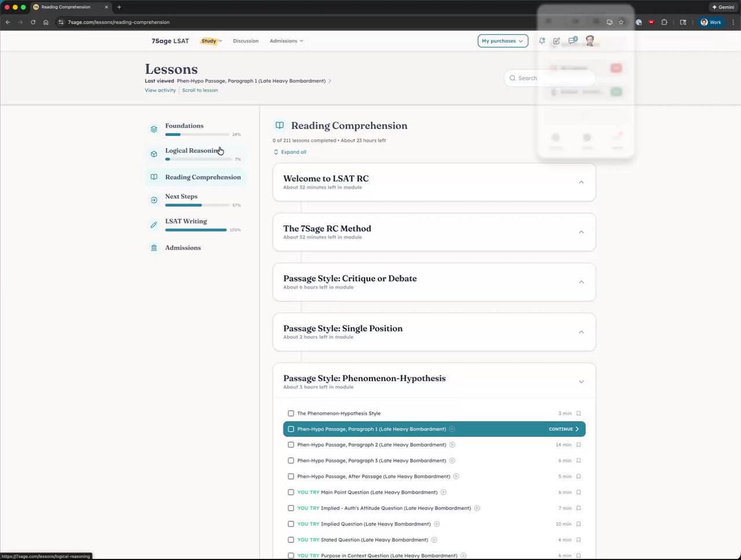Image resolution: width=741 pixels, height=560 pixels.
Task: Open the user profile avatar in 7Sage header
Action: 590,40
